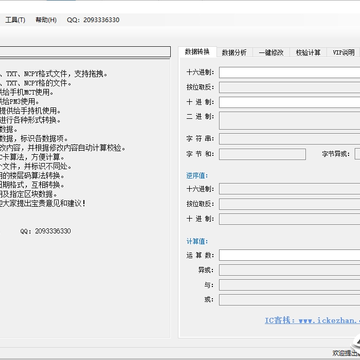Screen dimensions: 360x360
Task: Click the line ending 格式,互相转换。
Action: [x=32, y=185]
